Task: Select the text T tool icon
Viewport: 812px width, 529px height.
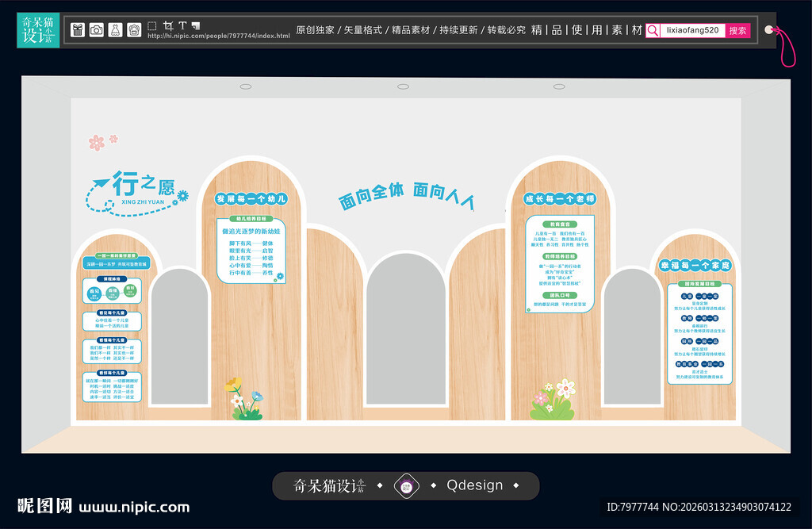Action: (182, 25)
